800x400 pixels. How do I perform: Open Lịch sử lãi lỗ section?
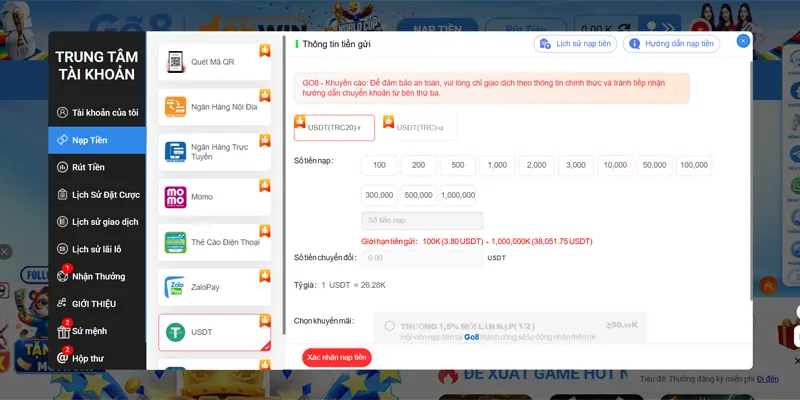point(97,249)
